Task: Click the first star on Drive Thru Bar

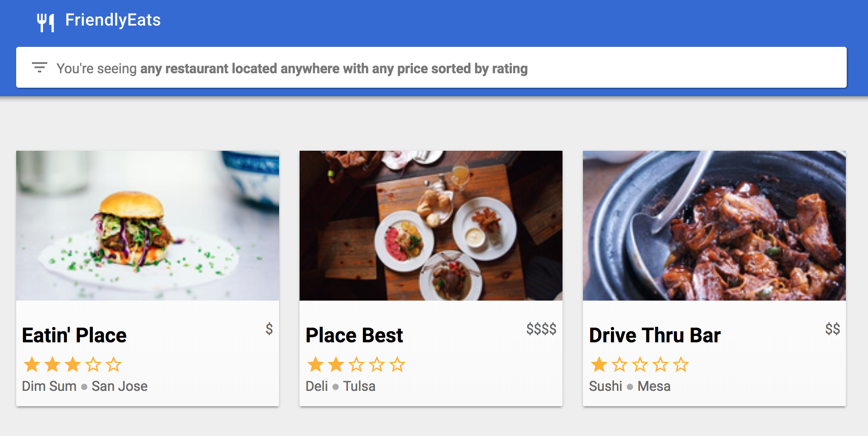Action: point(599,365)
